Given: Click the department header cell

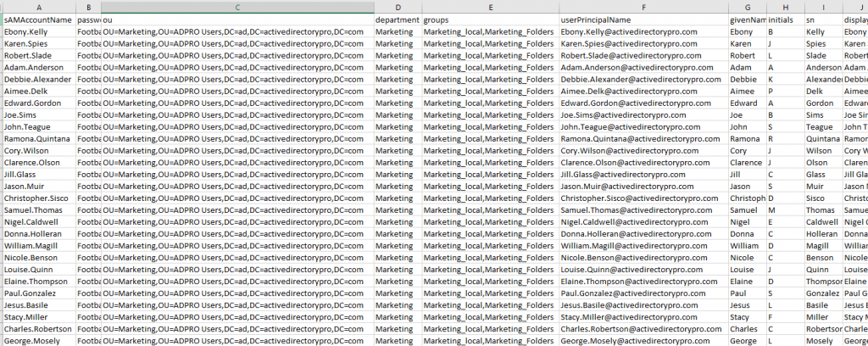Looking at the screenshot, I should tap(398, 20).
